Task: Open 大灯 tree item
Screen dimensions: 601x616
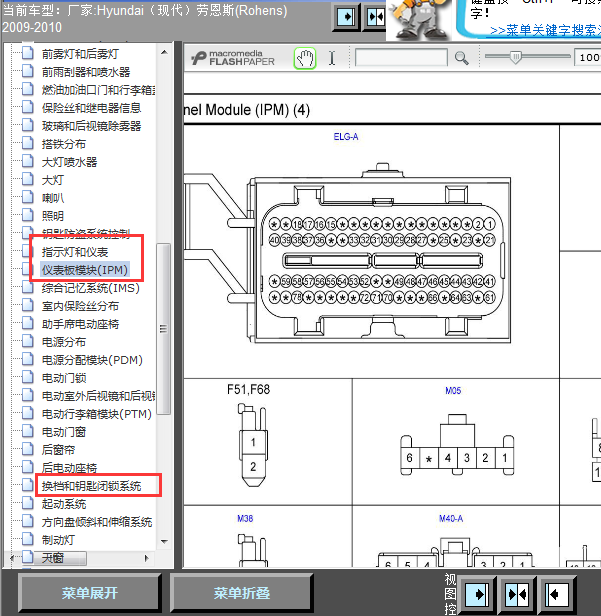Action: (x=53, y=180)
